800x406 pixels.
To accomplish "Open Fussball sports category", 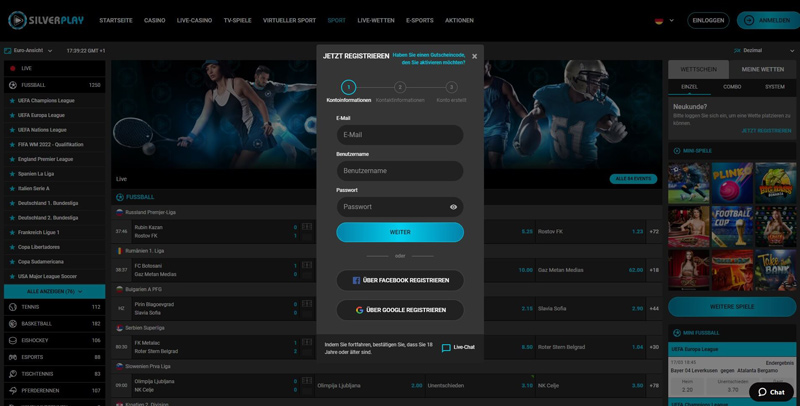I will pos(55,85).
